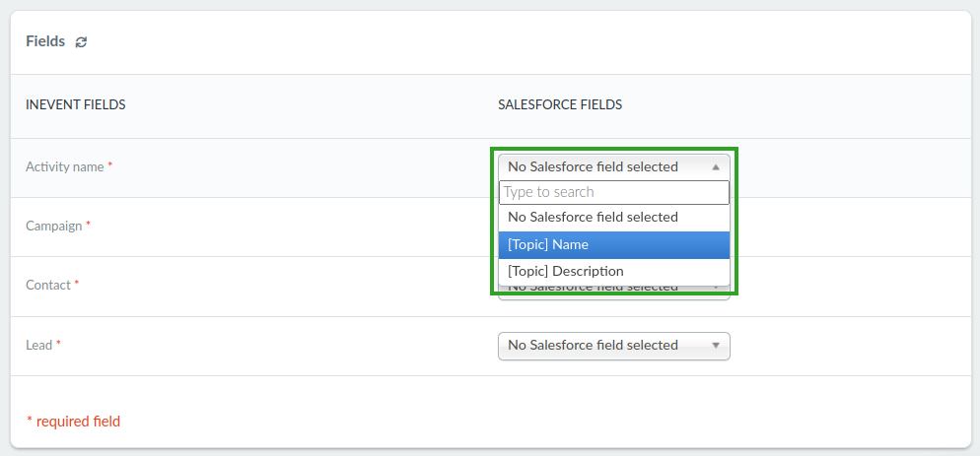Click the Fields section title

click(x=45, y=41)
